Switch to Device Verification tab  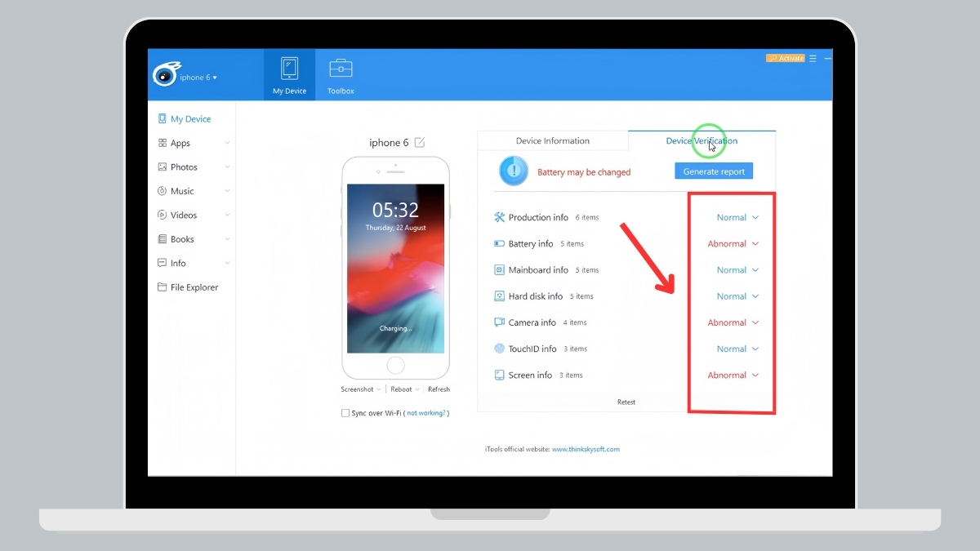coord(702,140)
